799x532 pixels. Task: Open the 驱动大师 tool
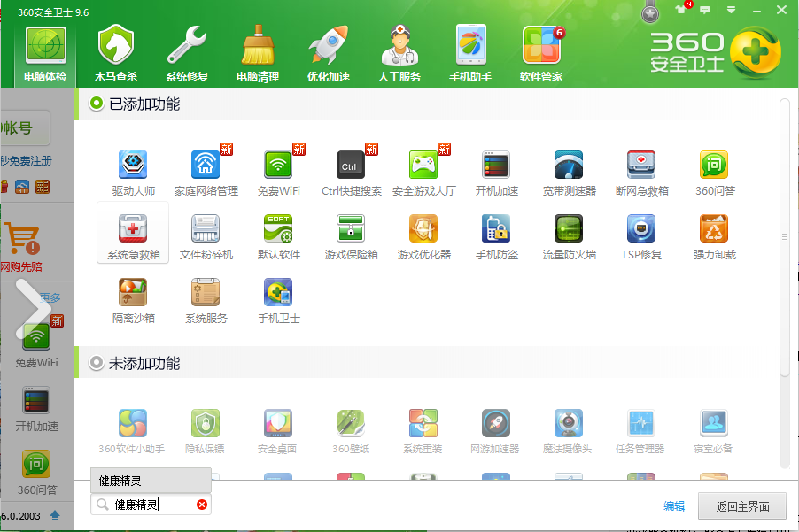tap(133, 173)
